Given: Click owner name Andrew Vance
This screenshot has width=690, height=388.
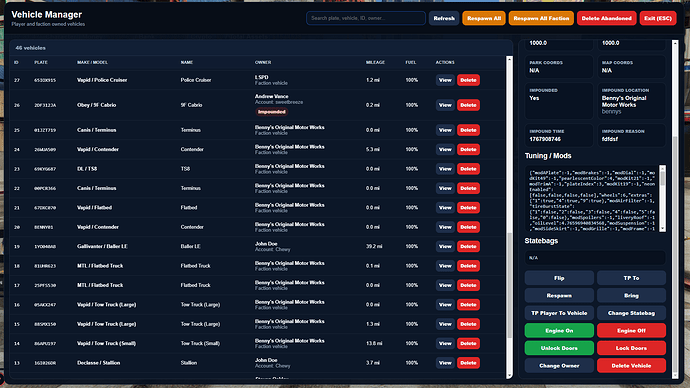Looking at the screenshot, I should pos(272,96).
